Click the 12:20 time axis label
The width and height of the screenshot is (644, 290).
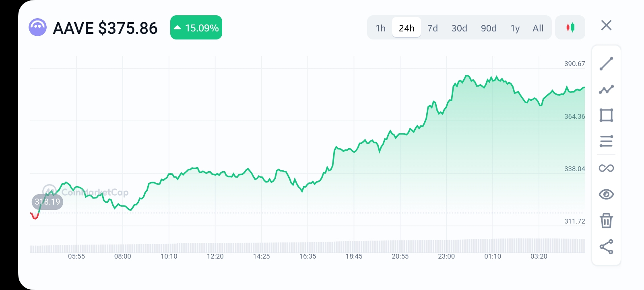point(215,256)
